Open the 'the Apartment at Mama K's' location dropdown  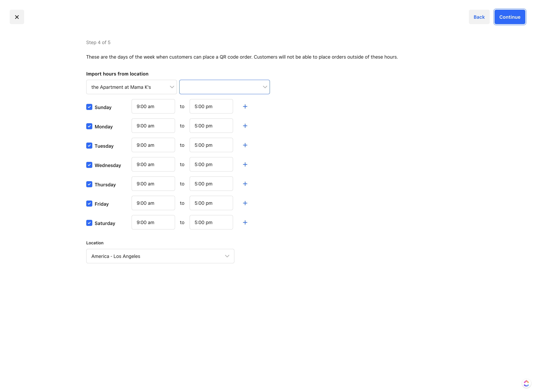(x=131, y=87)
